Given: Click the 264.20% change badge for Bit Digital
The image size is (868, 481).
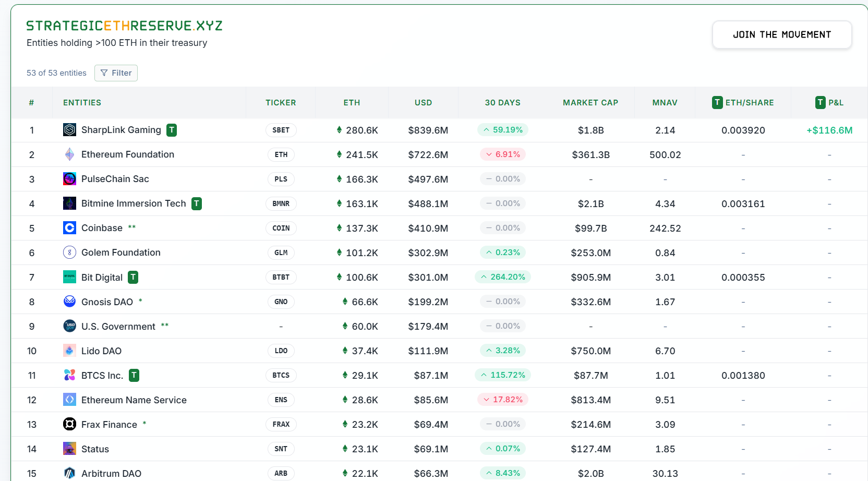Looking at the screenshot, I should pyautogui.click(x=503, y=276).
